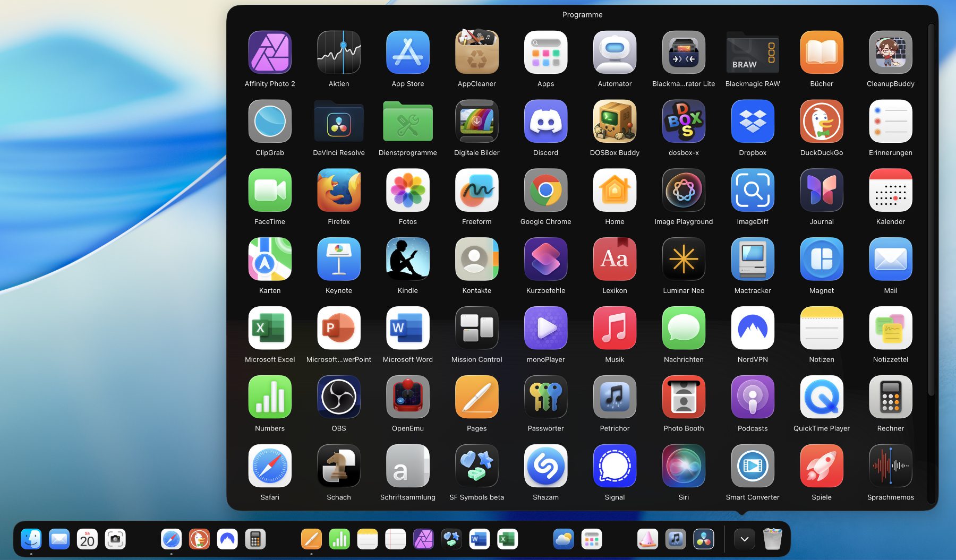Image resolution: width=956 pixels, height=560 pixels.
Task: Open DuckDuckGo browser from the Dock
Action: (199, 539)
